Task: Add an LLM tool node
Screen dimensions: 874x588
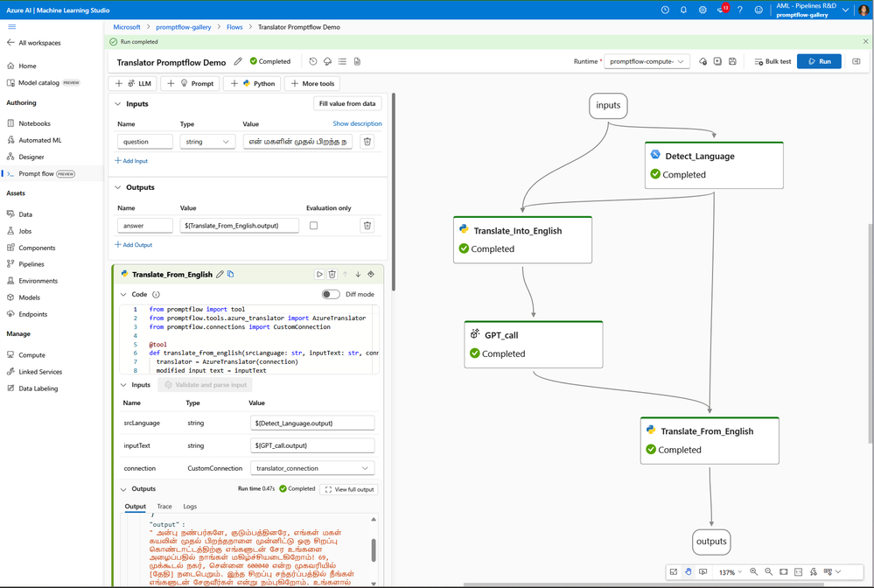Action: (x=133, y=84)
